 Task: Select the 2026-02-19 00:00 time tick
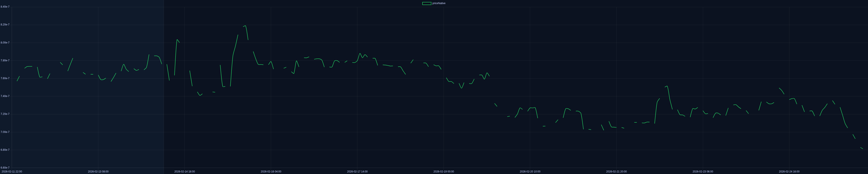pos(443,172)
